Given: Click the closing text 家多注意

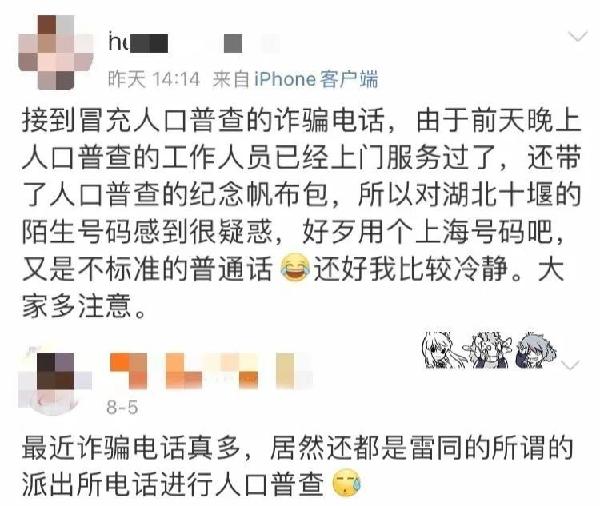Looking at the screenshot, I should [77, 306].
